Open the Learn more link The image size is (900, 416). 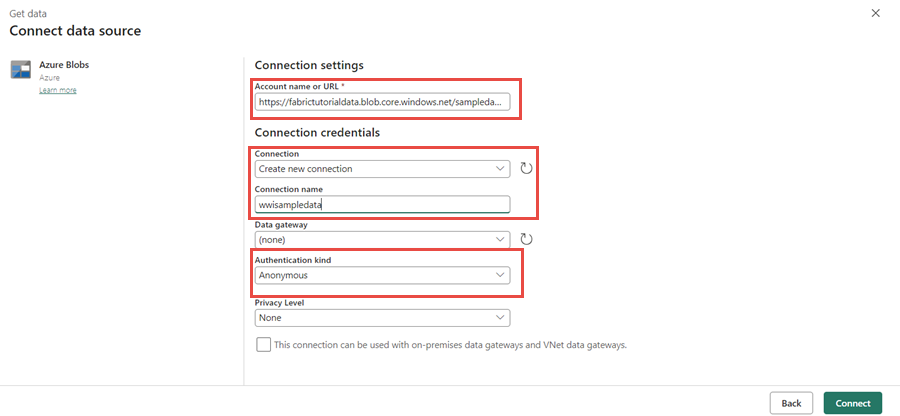(x=57, y=91)
